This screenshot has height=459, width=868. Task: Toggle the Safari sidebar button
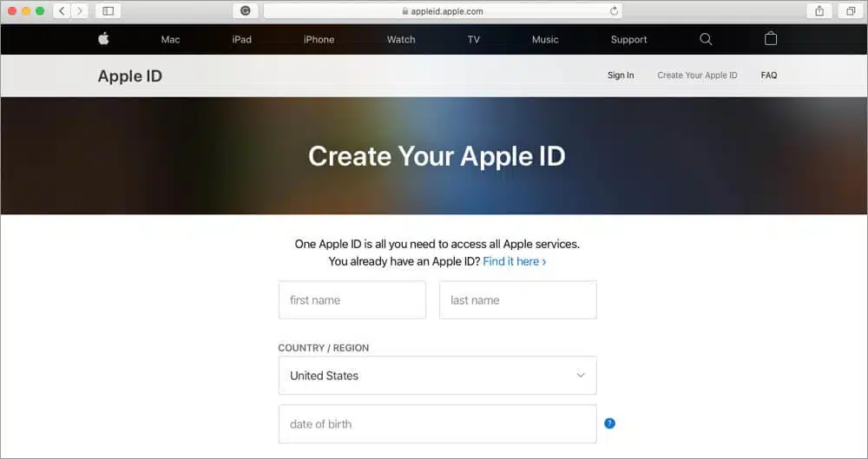tap(108, 10)
